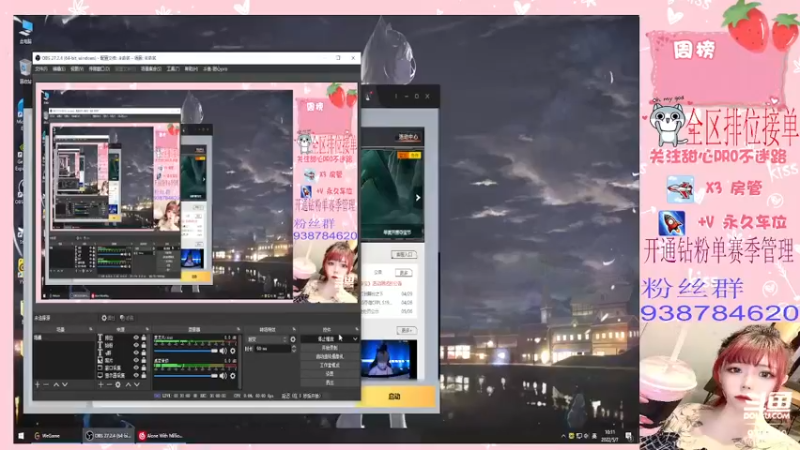Viewport: 800px width, 450px height.
Task: Toggle the lock on the image source
Action: pos(143,360)
